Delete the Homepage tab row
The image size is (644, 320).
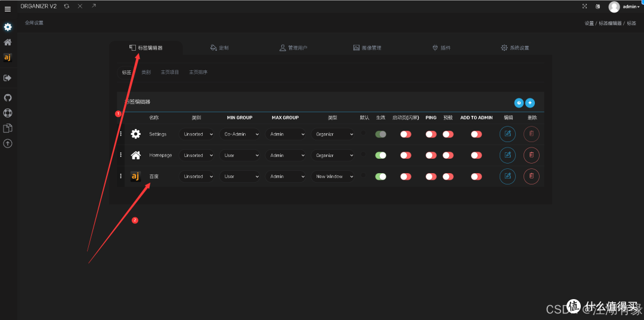click(531, 155)
